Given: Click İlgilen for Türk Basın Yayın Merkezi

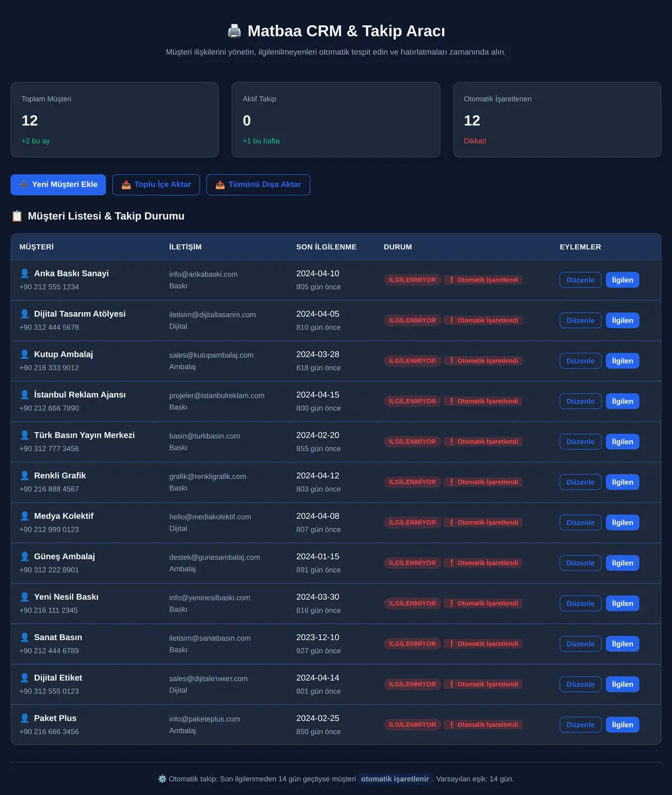Looking at the screenshot, I should point(623,441).
